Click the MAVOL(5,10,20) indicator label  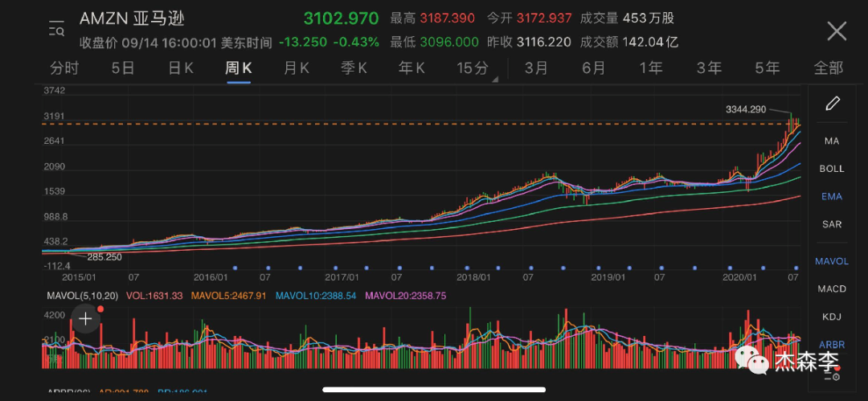tap(83, 296)
